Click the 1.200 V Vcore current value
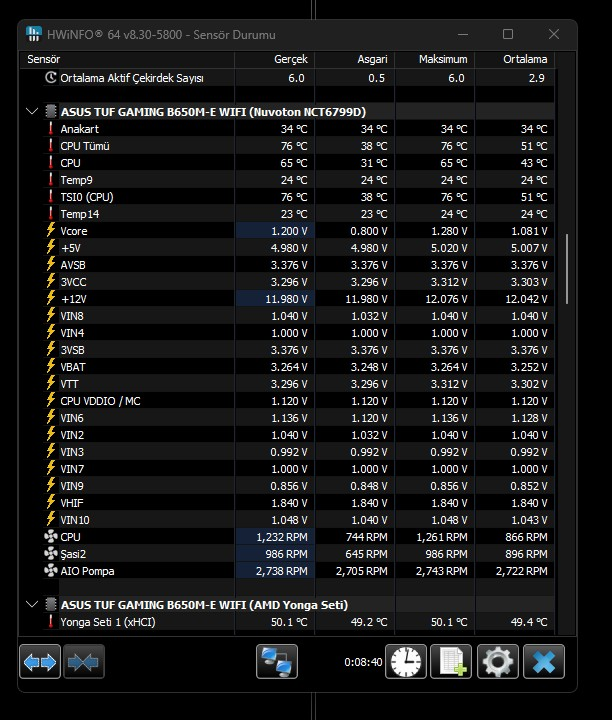Screen dimensions: 612x720 click(289, 231)
